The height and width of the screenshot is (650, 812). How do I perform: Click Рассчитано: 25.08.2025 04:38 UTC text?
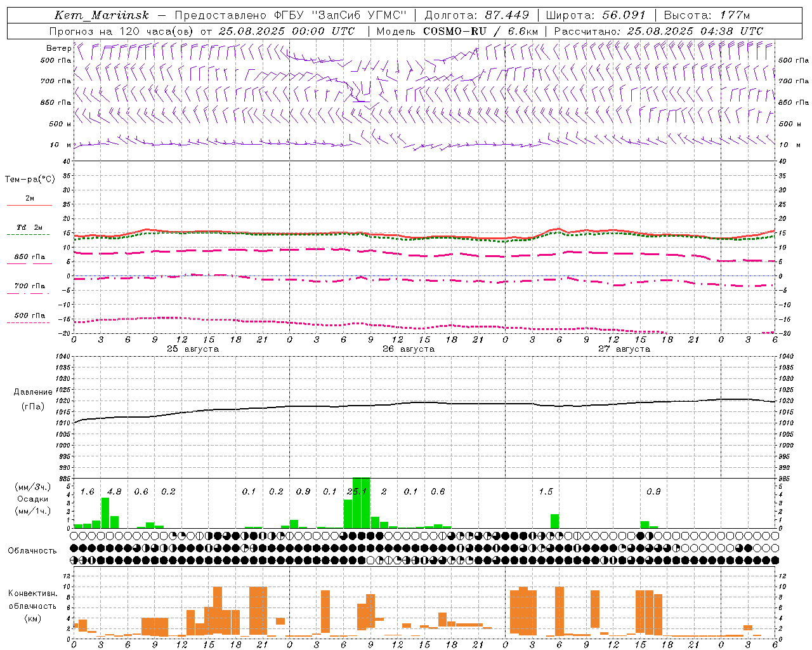tap(658, 31)
